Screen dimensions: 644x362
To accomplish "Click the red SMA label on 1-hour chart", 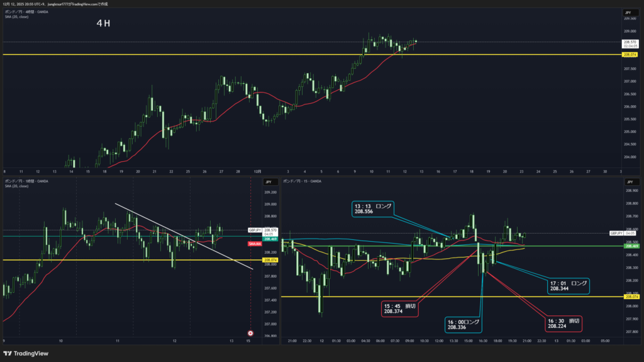I will (255, 244).
